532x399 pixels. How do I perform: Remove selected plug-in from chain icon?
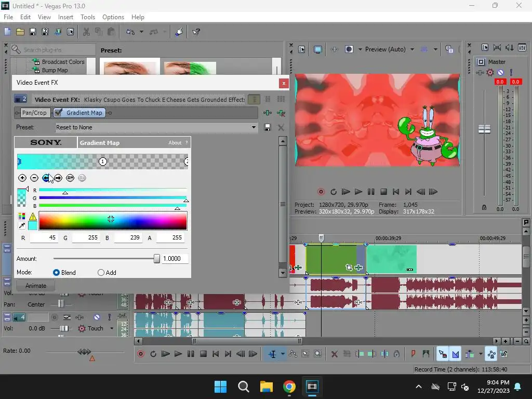pyautogui.click(x=281, y=113)
